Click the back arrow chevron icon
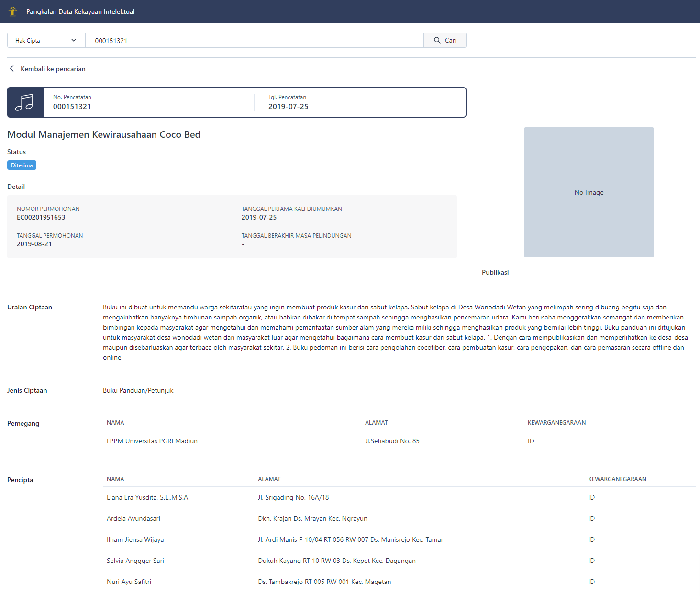Viewport: 700px width, 605px height. pos(12,69)
